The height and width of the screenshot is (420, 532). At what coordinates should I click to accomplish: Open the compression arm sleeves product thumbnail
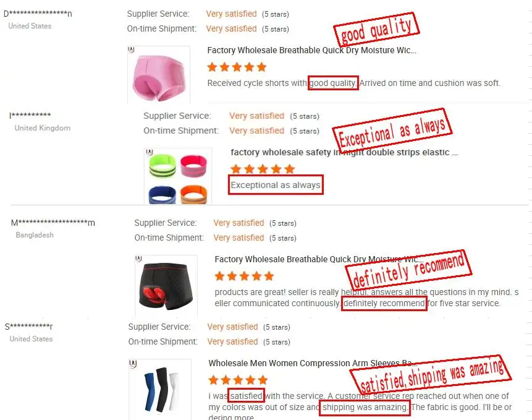click(160, 390)
